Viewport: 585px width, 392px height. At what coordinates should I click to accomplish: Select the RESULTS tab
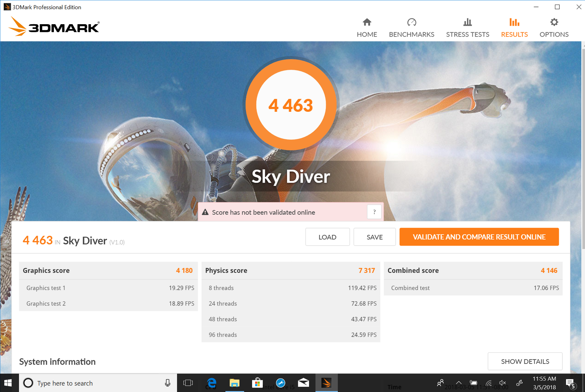514,28
